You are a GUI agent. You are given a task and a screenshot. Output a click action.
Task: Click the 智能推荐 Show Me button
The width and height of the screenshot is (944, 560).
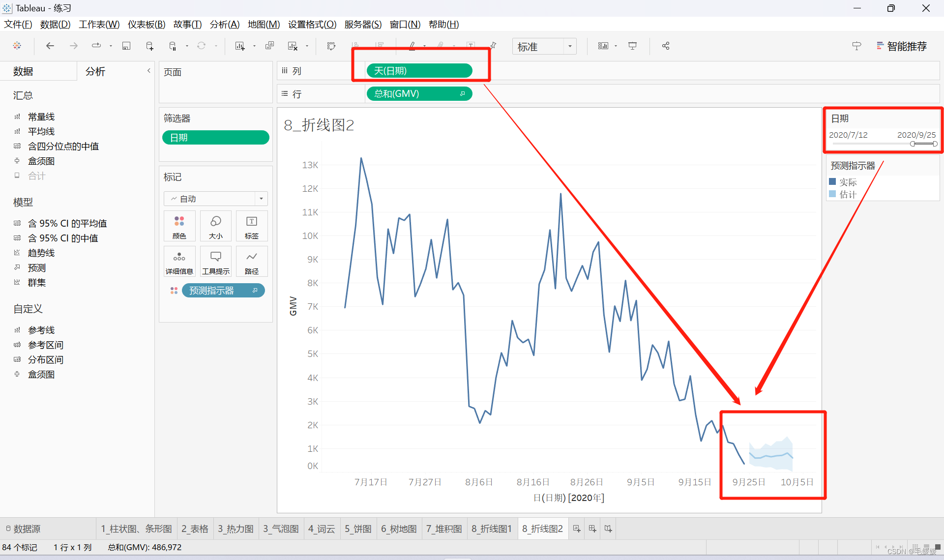(x=901, y=46)
